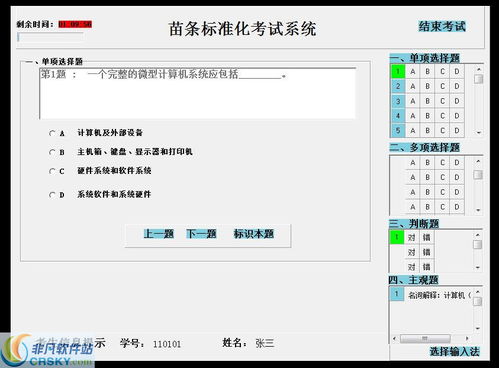499x368 pixels.
Task: Pick radio option C 硬件系统和软件系统
Action: (52, 171)
